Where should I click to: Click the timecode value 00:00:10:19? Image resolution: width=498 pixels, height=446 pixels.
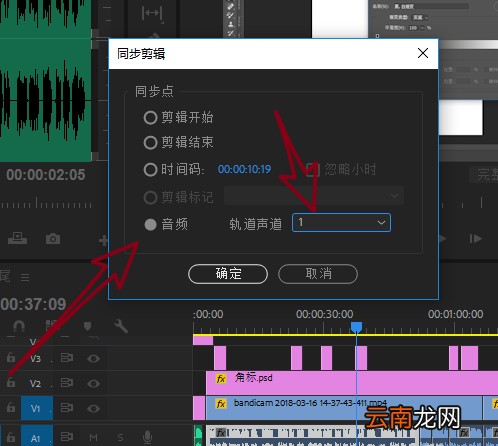point(244,169)
